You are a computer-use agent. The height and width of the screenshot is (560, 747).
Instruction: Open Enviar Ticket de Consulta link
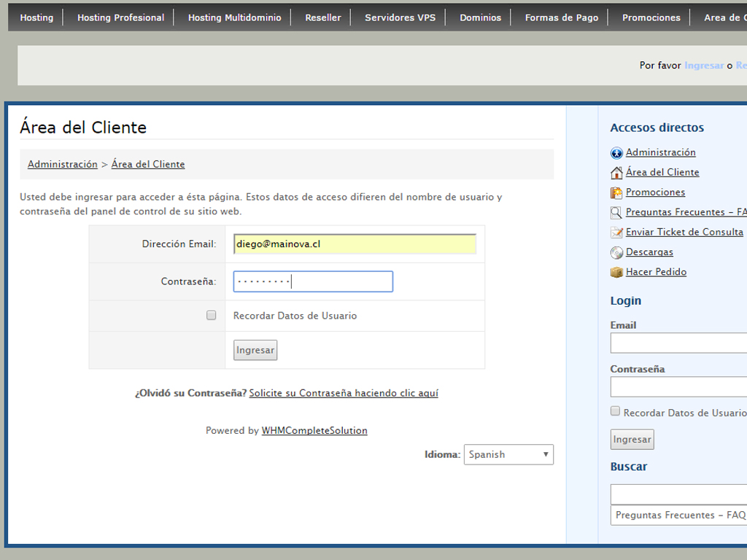coord(684,233)
